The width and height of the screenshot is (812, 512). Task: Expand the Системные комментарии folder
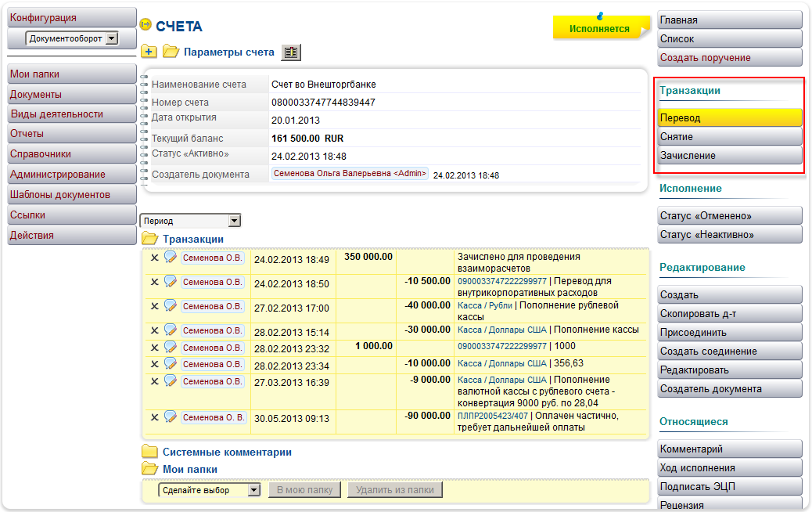pyautogui.click(x=149, y=452)
